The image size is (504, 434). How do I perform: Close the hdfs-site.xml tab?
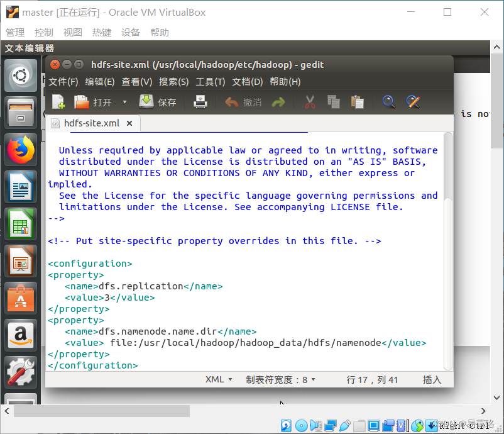coord(129,123)
